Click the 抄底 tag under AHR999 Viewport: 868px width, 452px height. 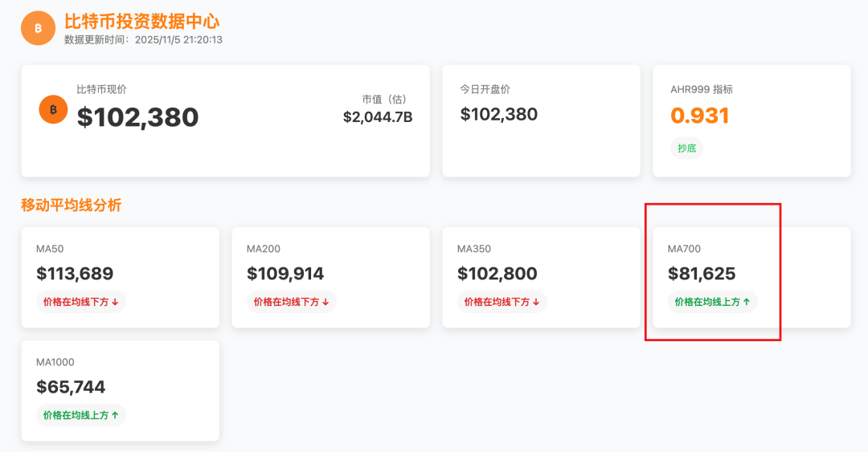click(687, 149)
